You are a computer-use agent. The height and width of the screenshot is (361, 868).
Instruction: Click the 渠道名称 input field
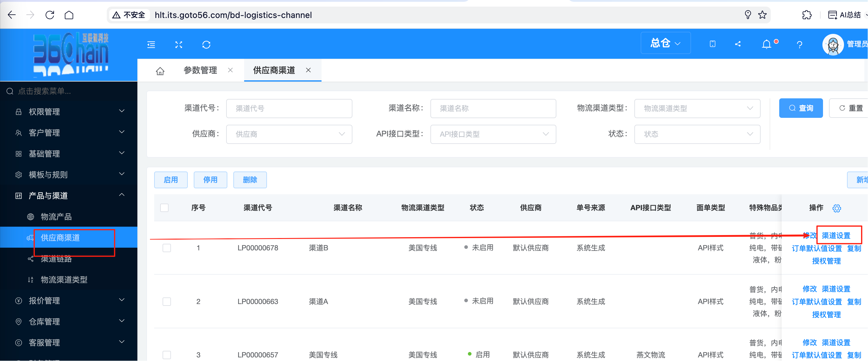coord(493,109)
